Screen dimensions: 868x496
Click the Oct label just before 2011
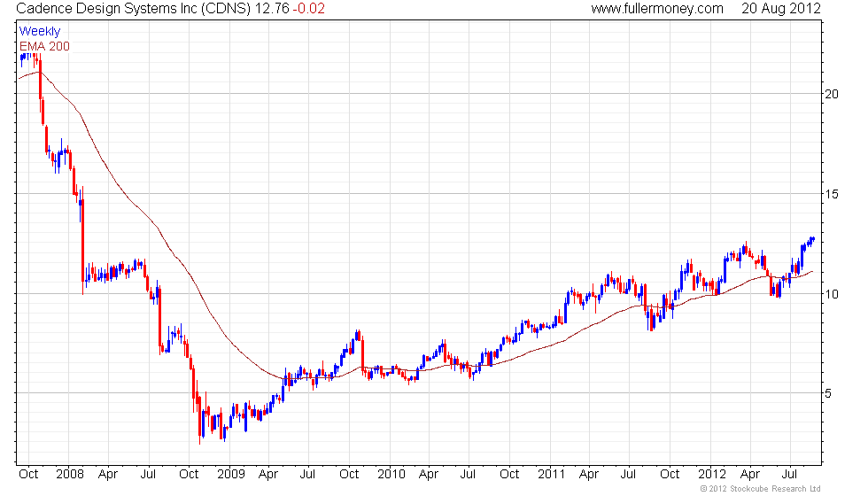(x=509, y=475)
